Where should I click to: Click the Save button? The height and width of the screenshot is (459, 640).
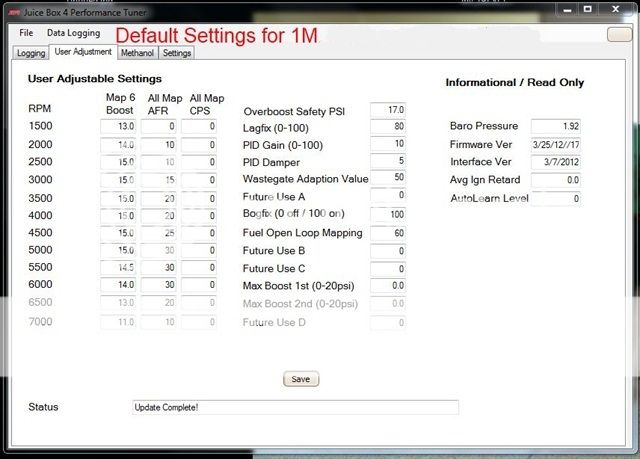click(300, 379)
